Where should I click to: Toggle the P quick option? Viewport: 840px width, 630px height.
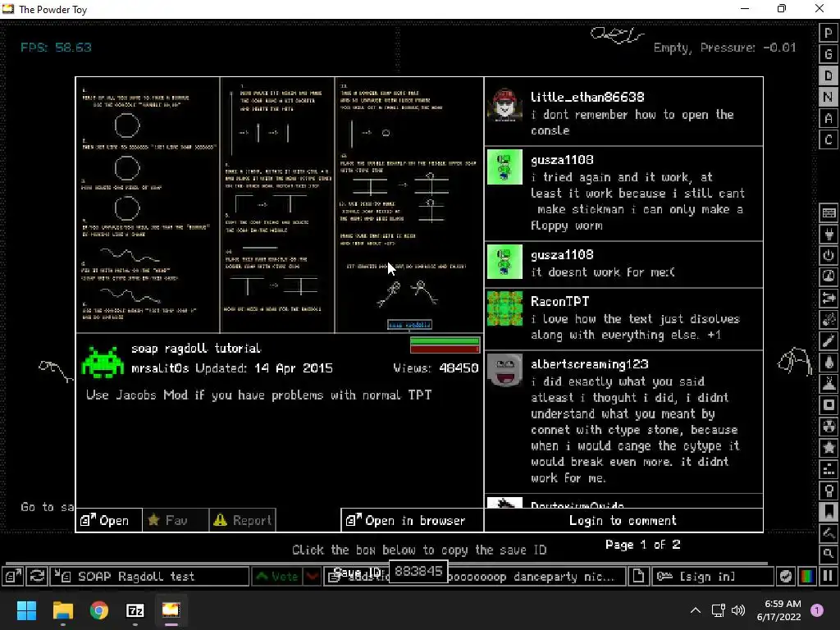[x=829, y=33]
